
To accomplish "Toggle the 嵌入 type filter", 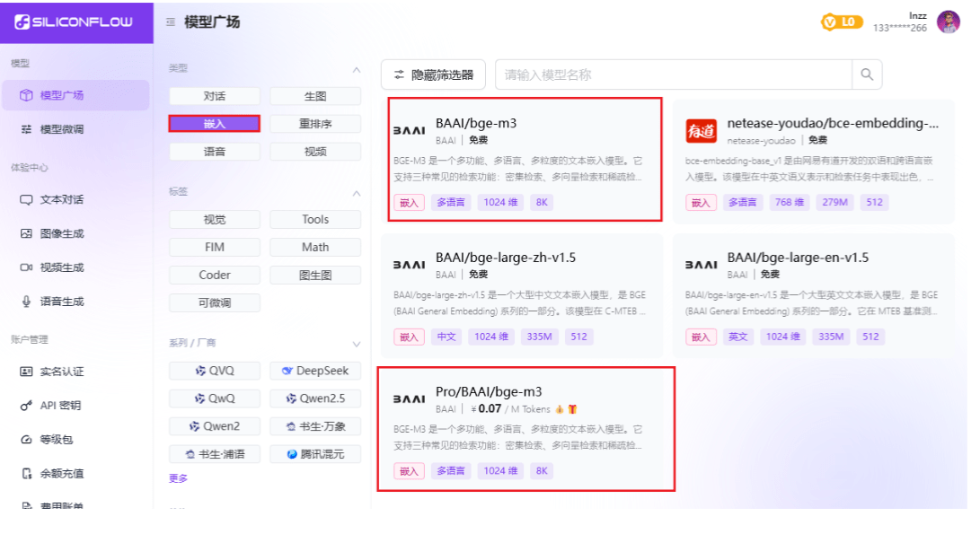I will point(214,124).
